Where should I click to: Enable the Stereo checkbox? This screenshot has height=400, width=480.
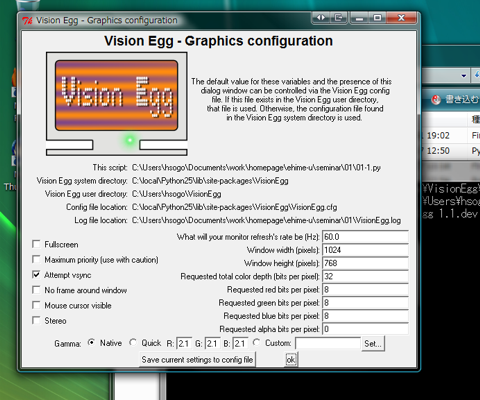point(36,321)
